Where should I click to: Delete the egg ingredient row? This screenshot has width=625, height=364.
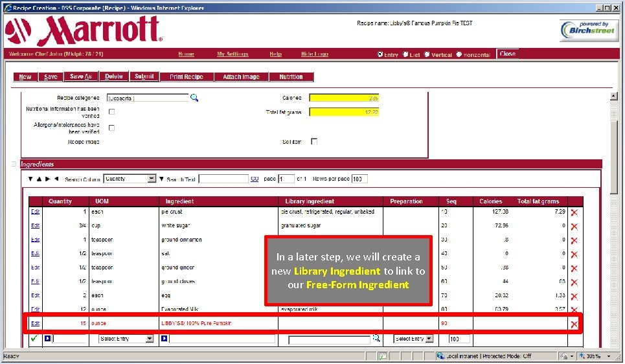pyautogui.click(x=574, y=296)
